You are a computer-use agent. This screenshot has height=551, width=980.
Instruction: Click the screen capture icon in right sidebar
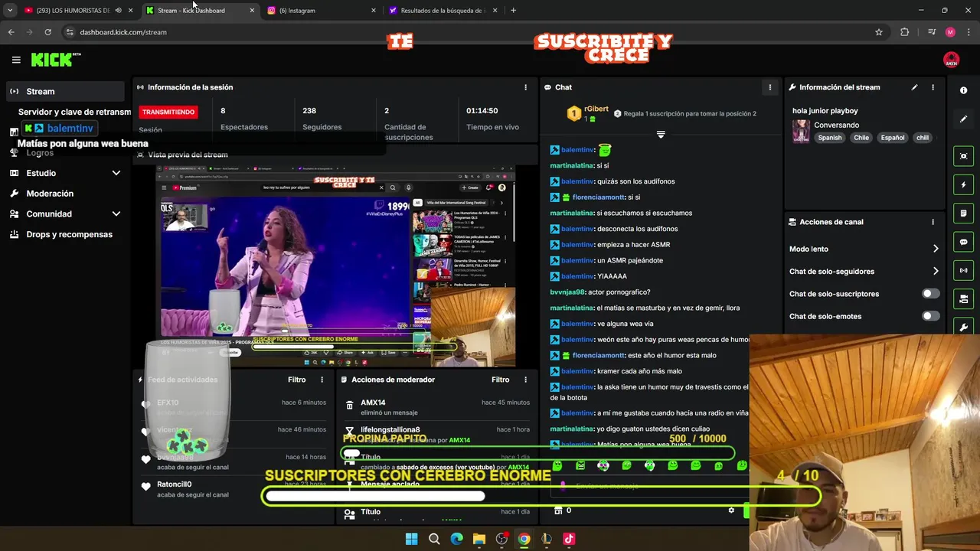(x=963, y=156)
